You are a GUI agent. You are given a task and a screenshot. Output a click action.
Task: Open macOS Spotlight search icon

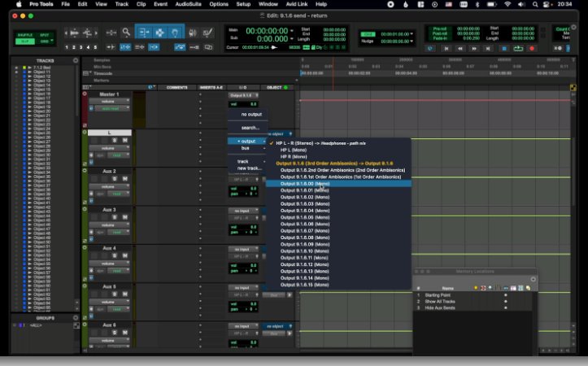[535, 4]
